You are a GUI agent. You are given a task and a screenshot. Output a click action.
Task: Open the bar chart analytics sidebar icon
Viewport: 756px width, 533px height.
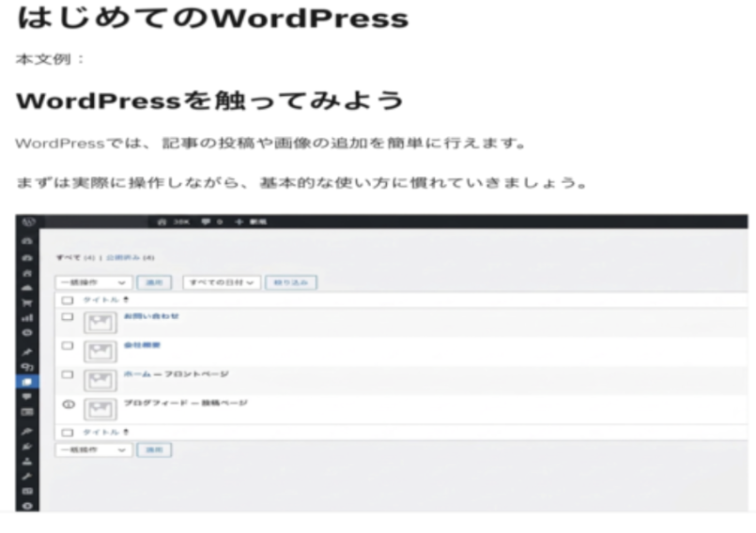tap(27, 318)
